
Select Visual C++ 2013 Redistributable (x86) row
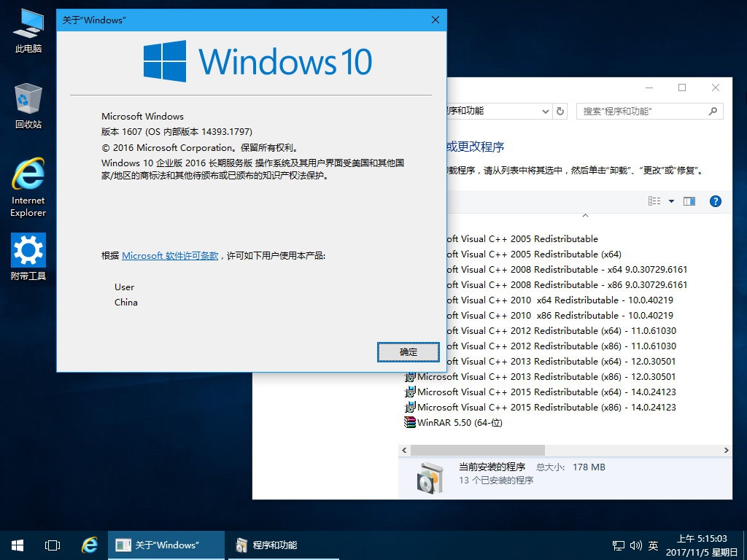(546, 377)
